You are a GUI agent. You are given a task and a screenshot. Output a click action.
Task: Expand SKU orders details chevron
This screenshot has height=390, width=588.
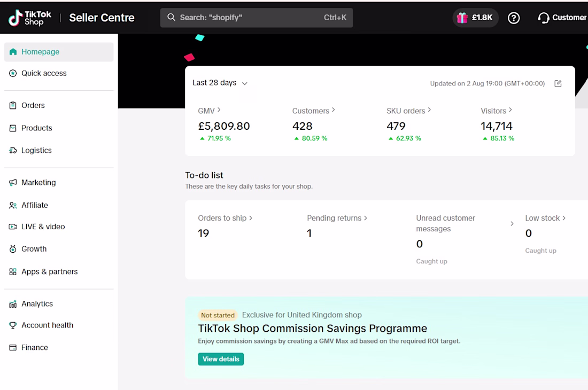click(429, 110)
